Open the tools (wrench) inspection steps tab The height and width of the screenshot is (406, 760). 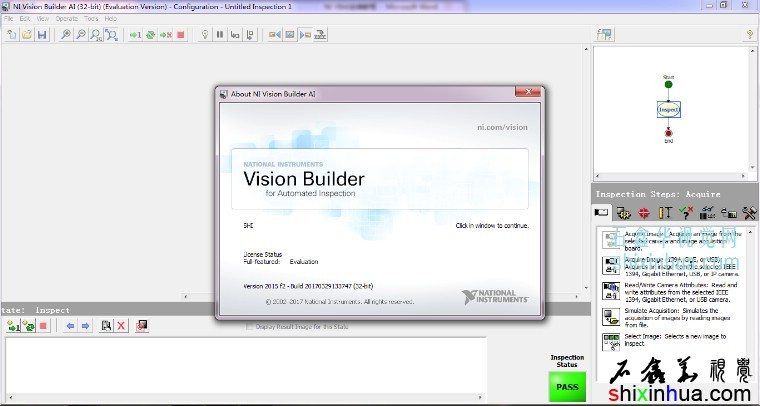(x=750, y=212)
